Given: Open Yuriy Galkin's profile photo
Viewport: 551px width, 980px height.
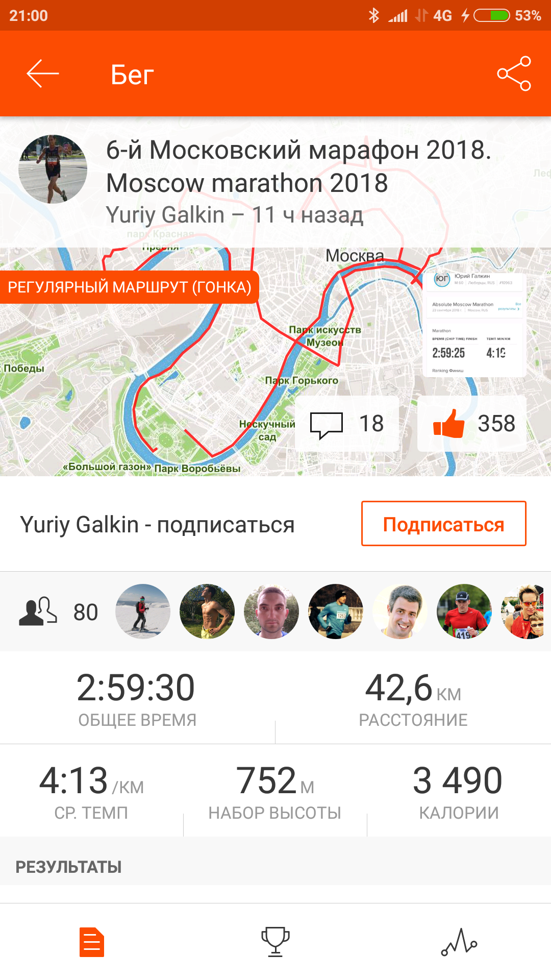Looking at the screenshot, I should pyautogui.click(x=53, y=169).
